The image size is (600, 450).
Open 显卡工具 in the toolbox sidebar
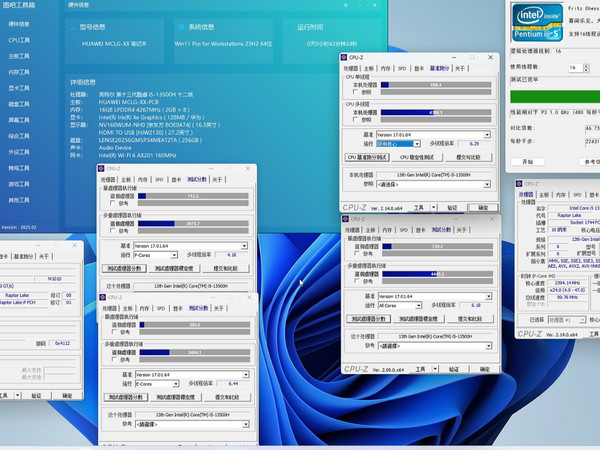19,88
